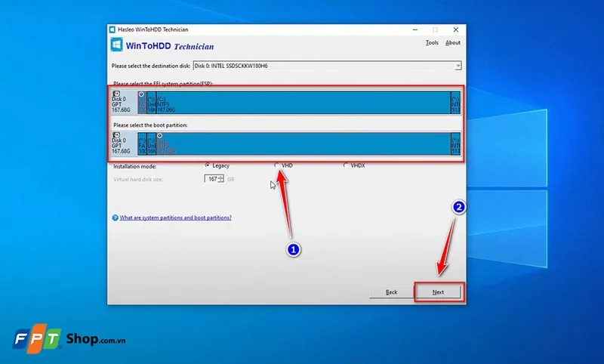604x364 pixels.
Task: Select the VHDX installation mode
Action: (x=346, y=165)
